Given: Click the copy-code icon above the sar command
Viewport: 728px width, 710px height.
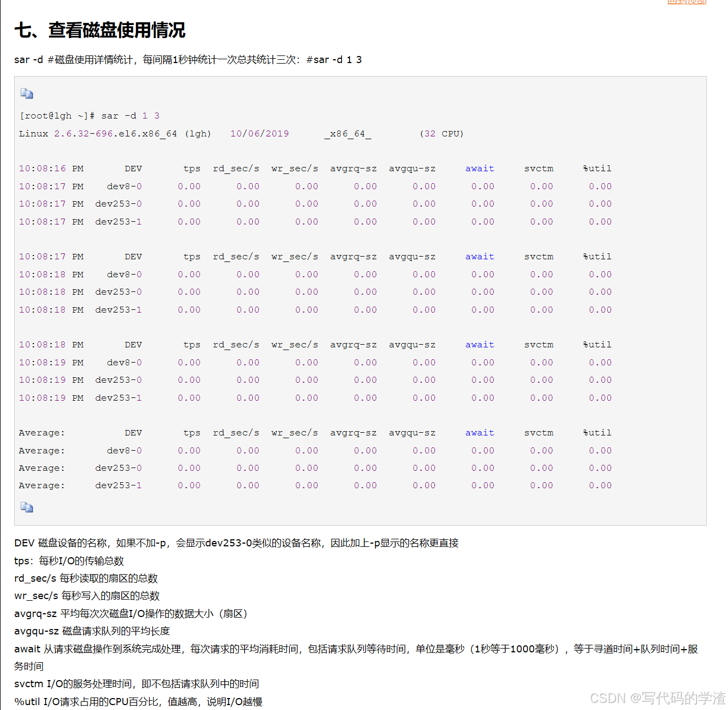Looking at the screenshot, I should pos(27,94).
